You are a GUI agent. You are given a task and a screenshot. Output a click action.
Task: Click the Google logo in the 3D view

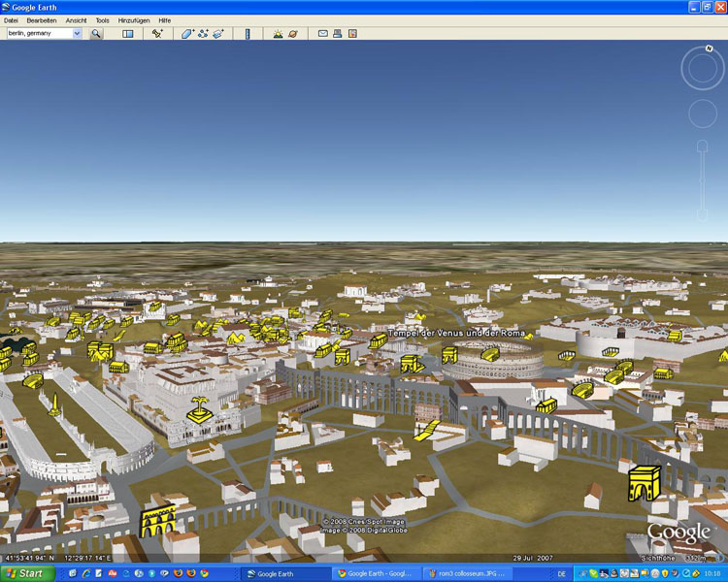[678, 533]
